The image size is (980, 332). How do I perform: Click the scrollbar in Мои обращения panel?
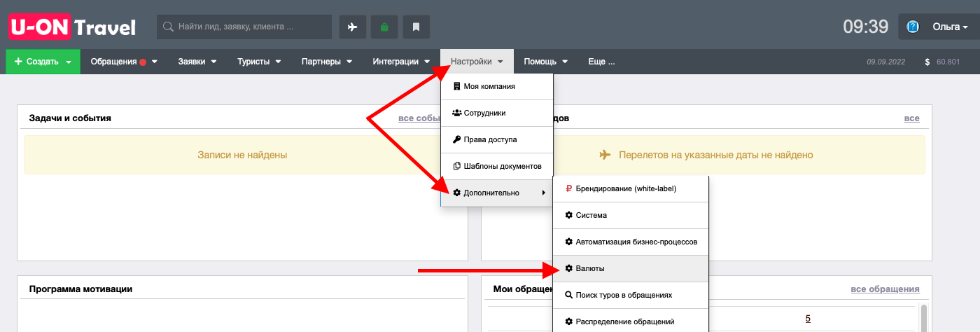coord(925,318)
